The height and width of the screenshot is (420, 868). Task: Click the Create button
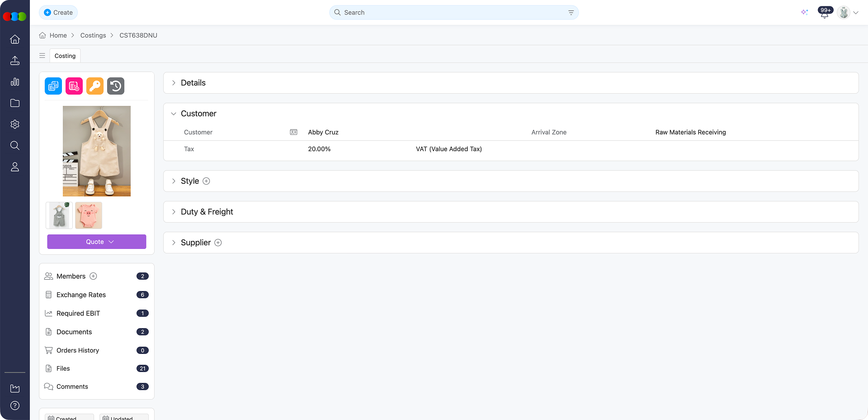point(58,13)
